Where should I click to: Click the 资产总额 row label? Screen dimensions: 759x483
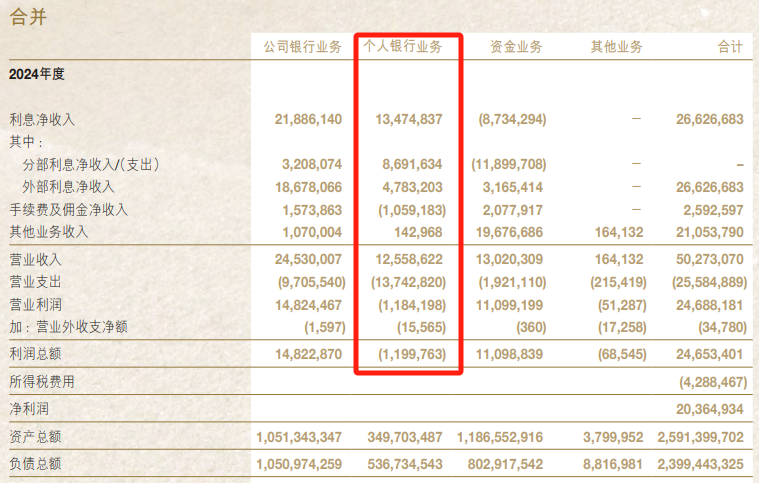(35, 437)
